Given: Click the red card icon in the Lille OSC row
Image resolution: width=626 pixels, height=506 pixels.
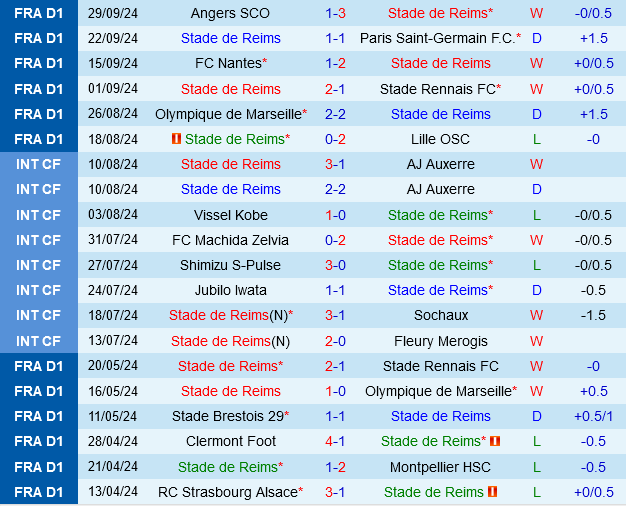Looking at the screenshot, I should click(x=177, y=139).
